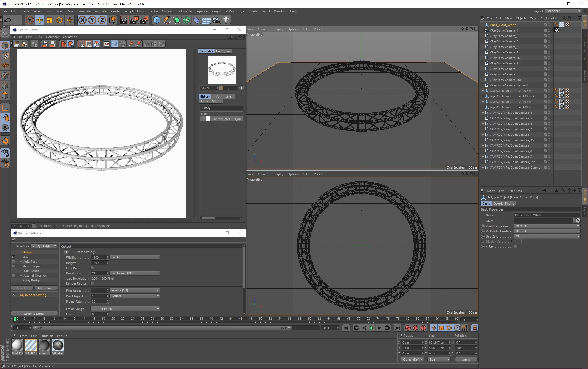Toggle the Y axis lock
Screen dimensions: 588x369
click(x=92, y=20)
